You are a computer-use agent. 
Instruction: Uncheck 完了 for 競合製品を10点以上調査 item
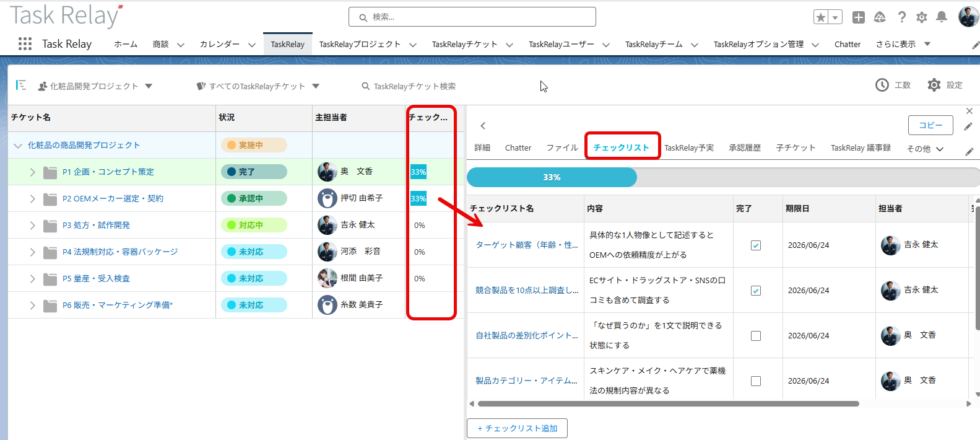tap(756, 291)
